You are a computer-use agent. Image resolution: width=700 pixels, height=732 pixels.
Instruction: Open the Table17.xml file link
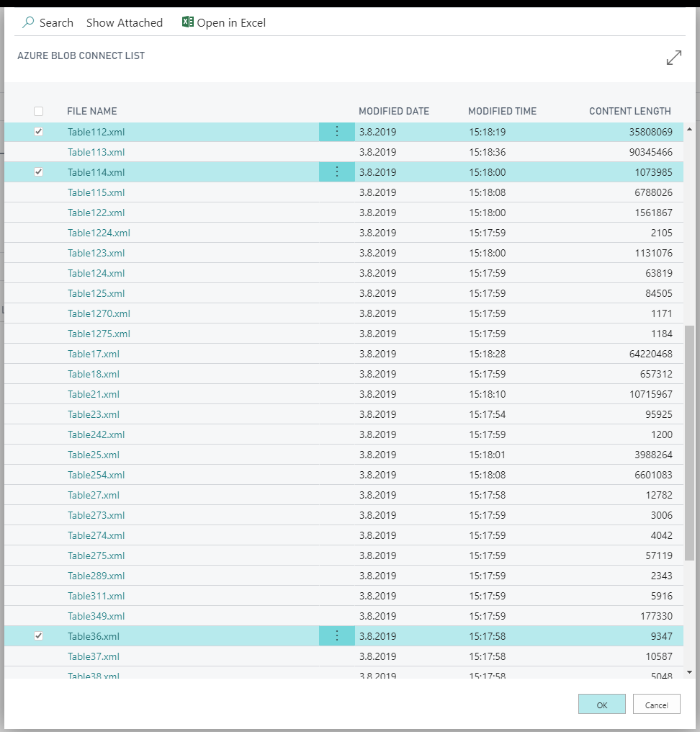pos(94,354)
